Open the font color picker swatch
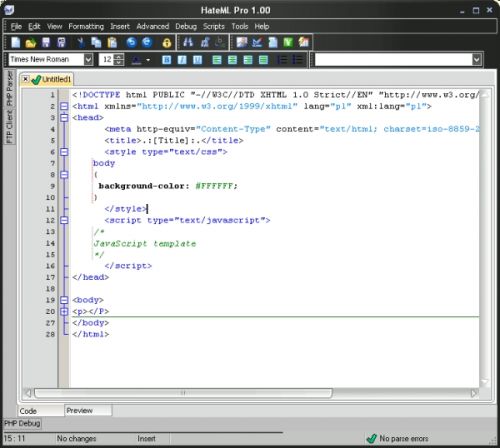Screen dimensions: 500x448 click(x=137, y=60)
